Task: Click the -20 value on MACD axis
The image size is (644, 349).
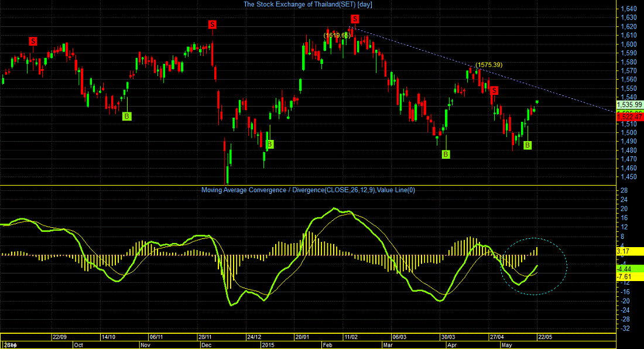Action: coord(624,301)
